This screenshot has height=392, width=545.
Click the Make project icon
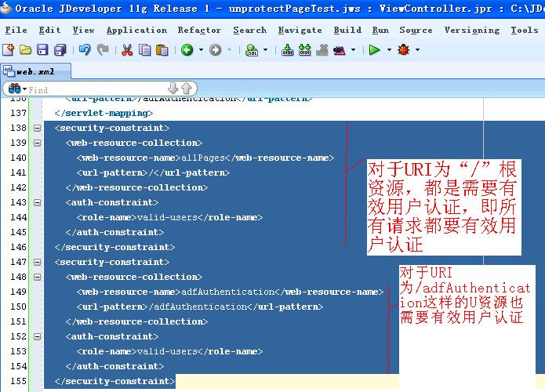point(288,50)
